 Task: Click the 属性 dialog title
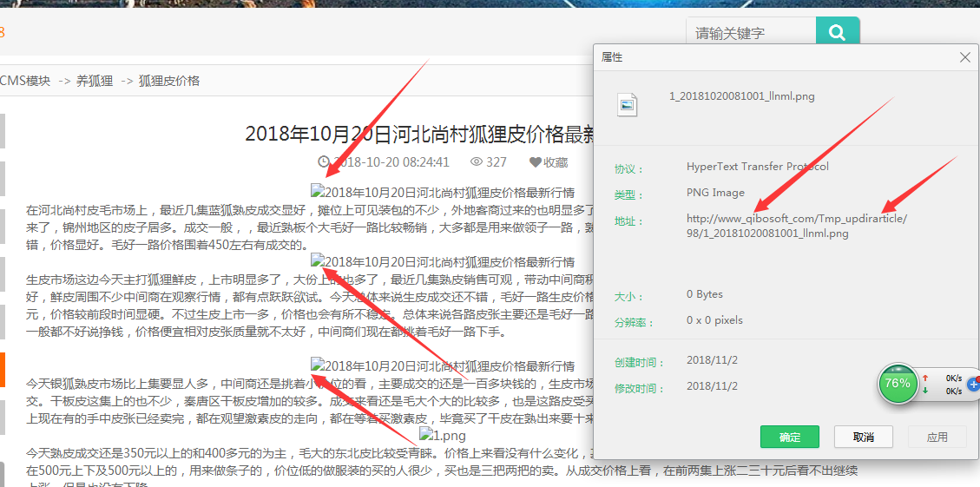612,57
